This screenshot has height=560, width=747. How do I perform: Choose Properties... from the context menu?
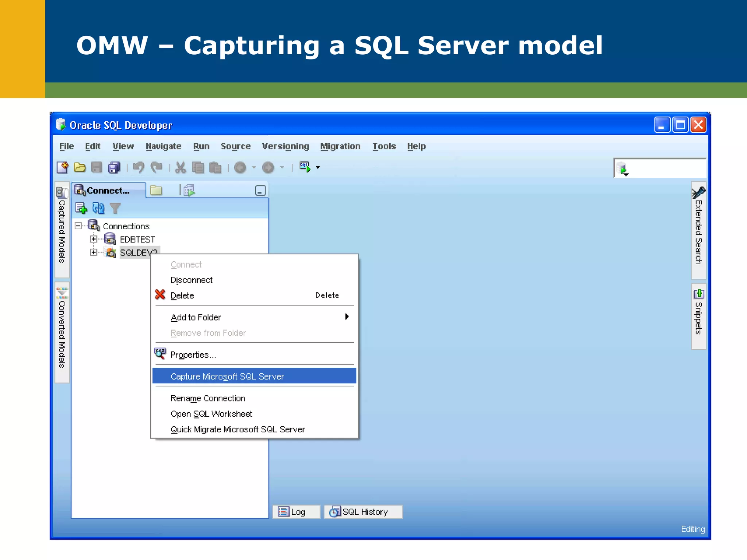[x=254, y=355]
